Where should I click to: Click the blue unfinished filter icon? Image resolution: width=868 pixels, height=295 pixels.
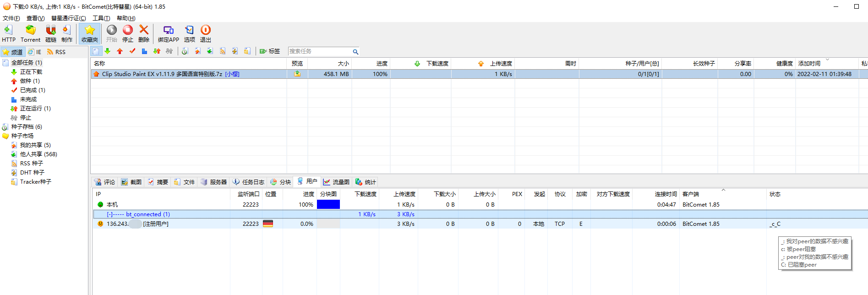[144, 51]
